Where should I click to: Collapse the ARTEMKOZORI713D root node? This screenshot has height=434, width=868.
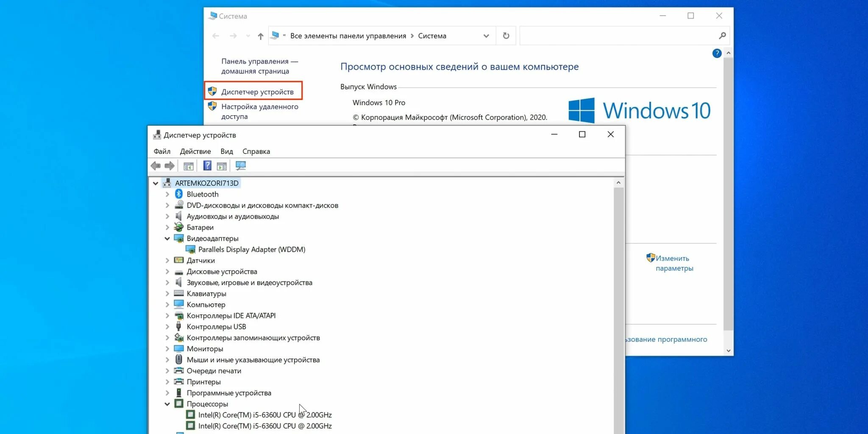click(156, 183)
